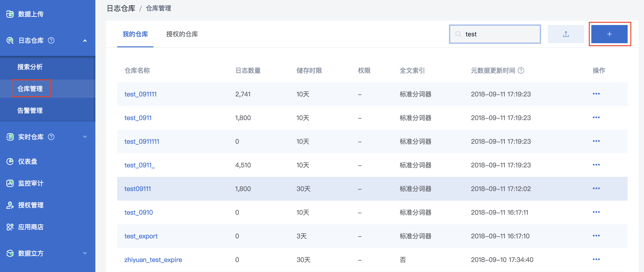The height and width of the screenshot is (272, 644).
Task: Open more actions for test_091111 row
Action: pos(596,94)
